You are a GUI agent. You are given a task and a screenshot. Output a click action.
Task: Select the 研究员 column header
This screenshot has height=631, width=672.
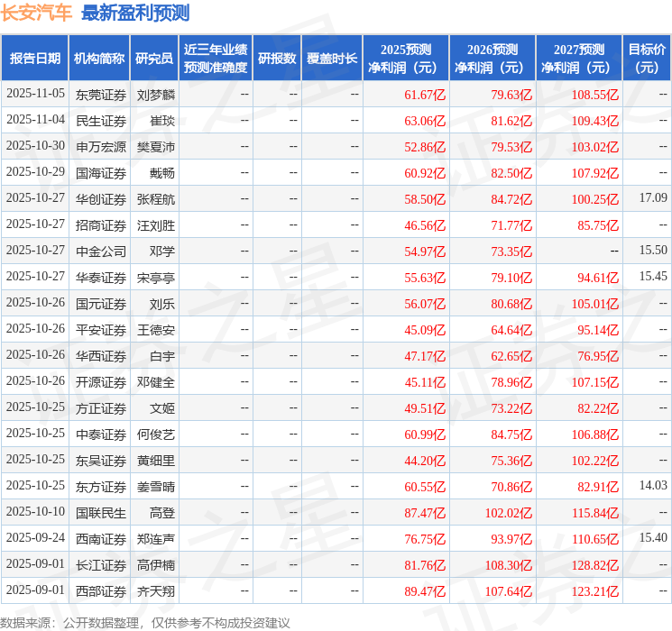[154, 59]
